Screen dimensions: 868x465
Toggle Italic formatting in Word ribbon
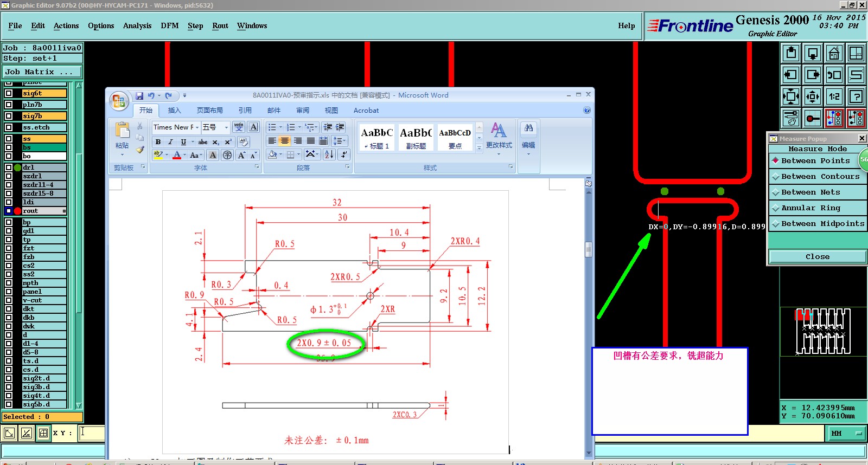(x=170, y=142)
